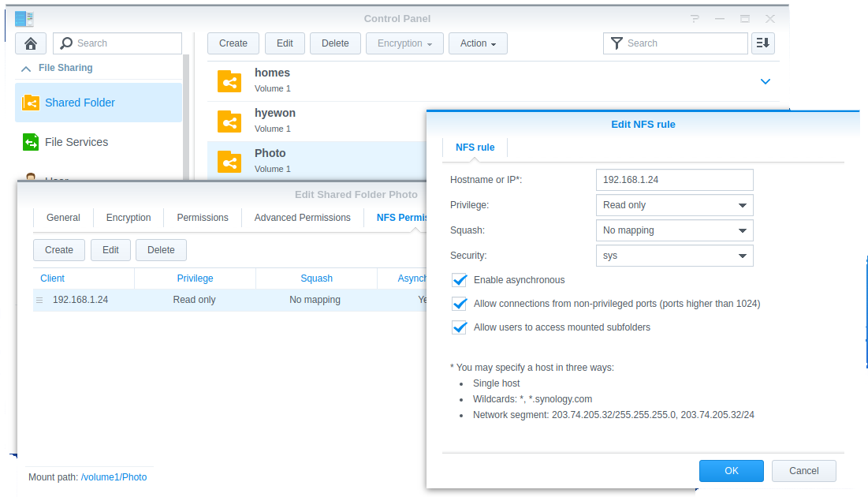Expand the homes folder details chevron
This screenshot has height=497, width=868.
(765, 81)
